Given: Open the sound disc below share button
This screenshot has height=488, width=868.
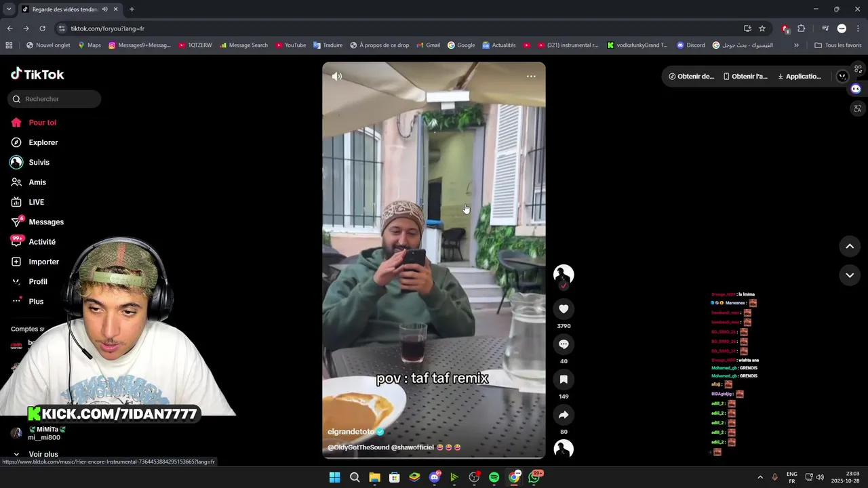Looking at the screenshot, I should click(564, 449).
